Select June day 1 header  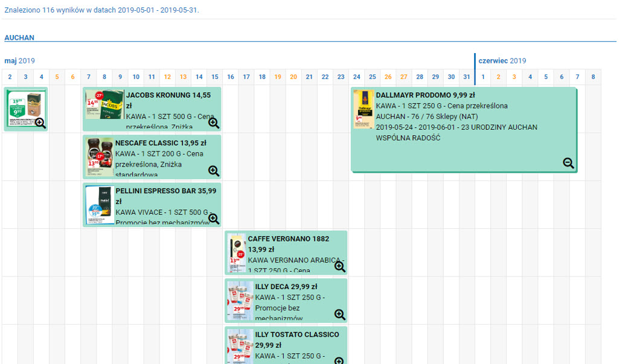[483, 77]
